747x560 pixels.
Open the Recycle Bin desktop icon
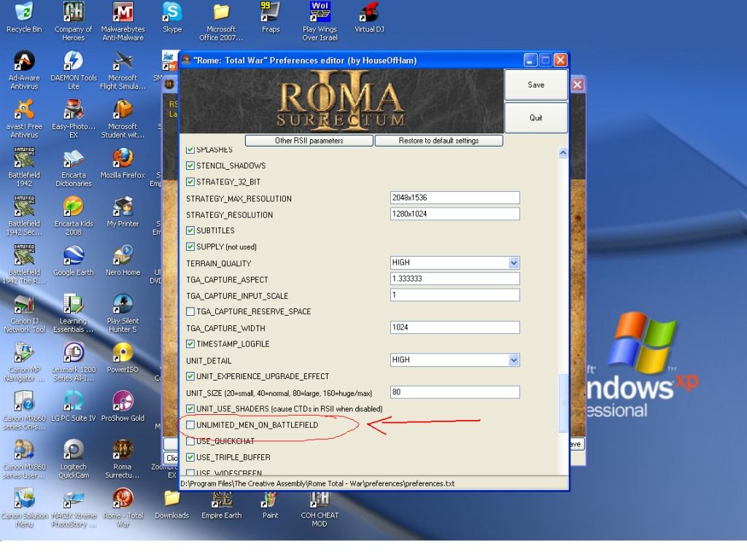point(24,13)
